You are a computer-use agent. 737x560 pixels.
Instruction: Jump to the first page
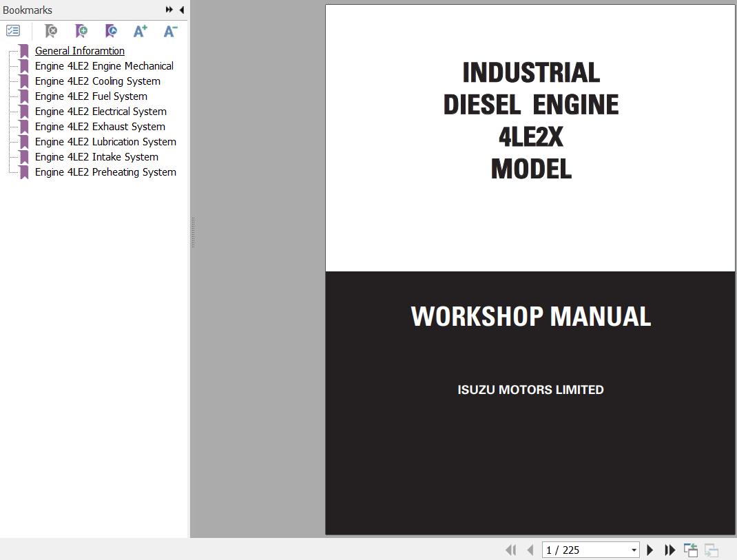click(511, 550)
